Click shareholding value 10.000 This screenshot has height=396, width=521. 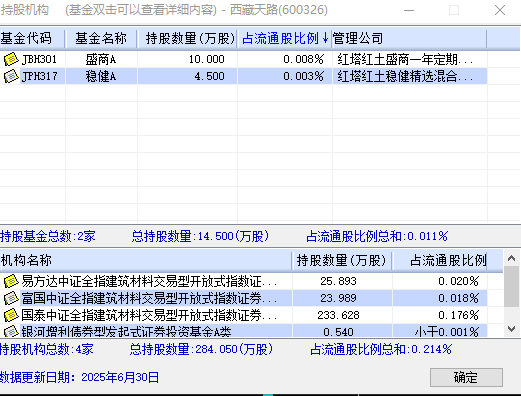207,59
